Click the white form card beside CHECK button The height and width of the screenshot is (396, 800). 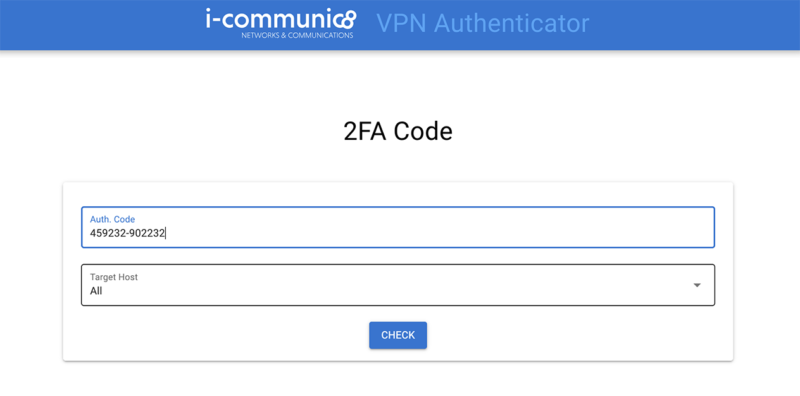coord(561,335)
